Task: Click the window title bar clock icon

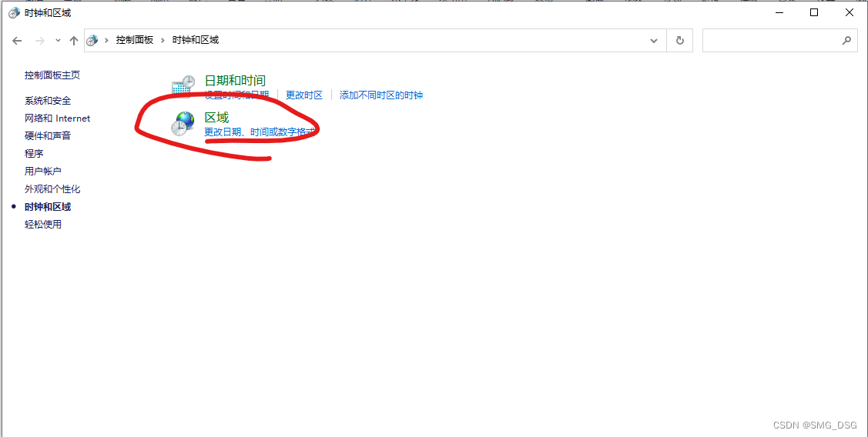Action: click(x=14, y=13)
